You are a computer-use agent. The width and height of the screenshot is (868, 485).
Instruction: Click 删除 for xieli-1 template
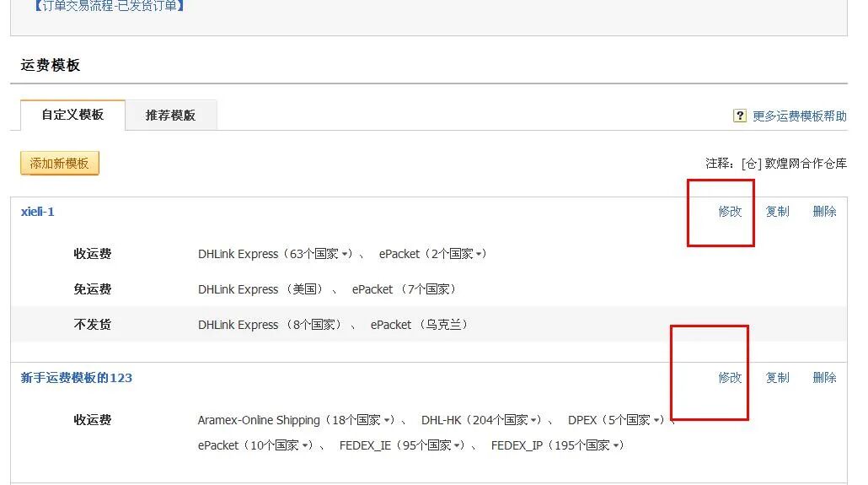click(x=824, y=211)
